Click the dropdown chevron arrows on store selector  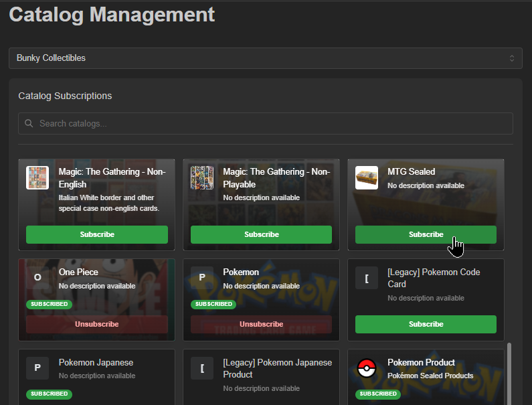click(512, 58)
